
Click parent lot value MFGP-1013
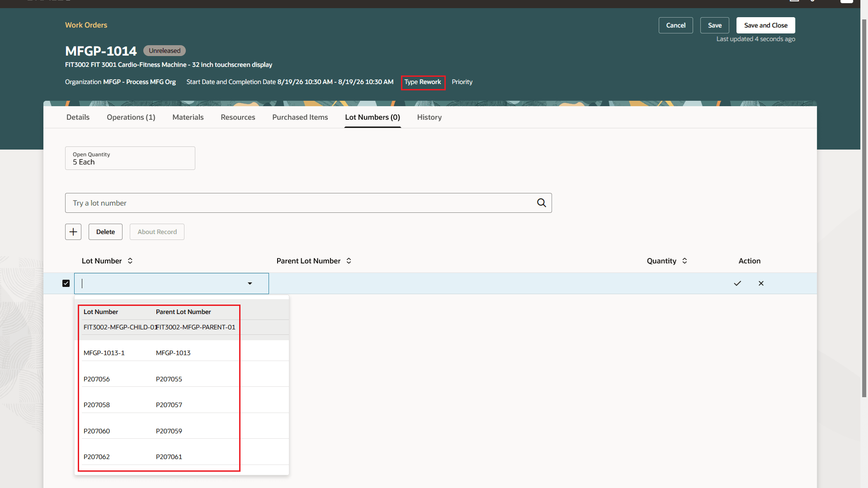[173, 353]
